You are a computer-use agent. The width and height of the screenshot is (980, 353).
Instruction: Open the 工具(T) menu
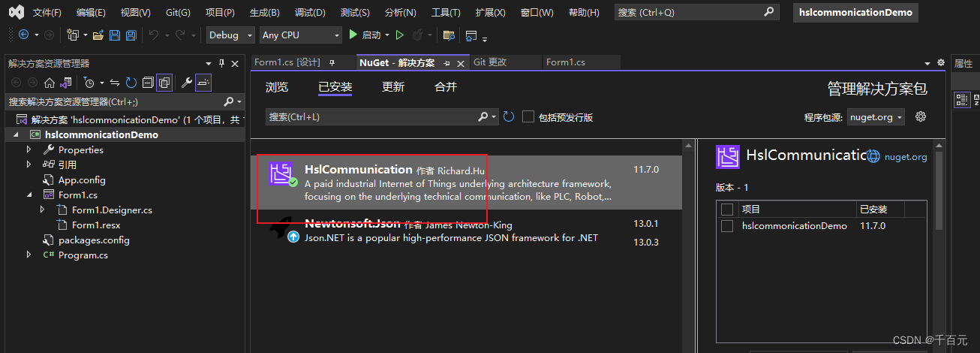click(446, 13)
